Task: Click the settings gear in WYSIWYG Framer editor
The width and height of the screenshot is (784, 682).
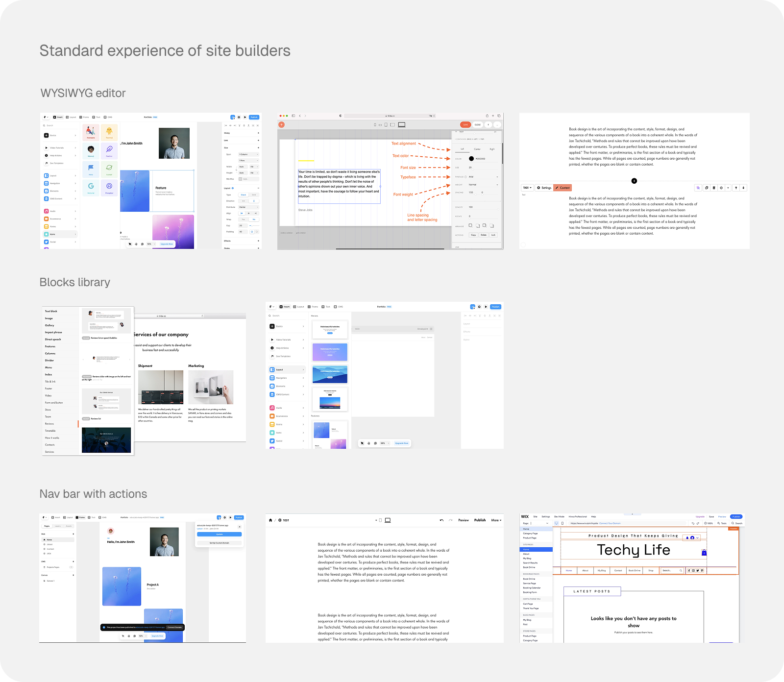Action: 239,117
